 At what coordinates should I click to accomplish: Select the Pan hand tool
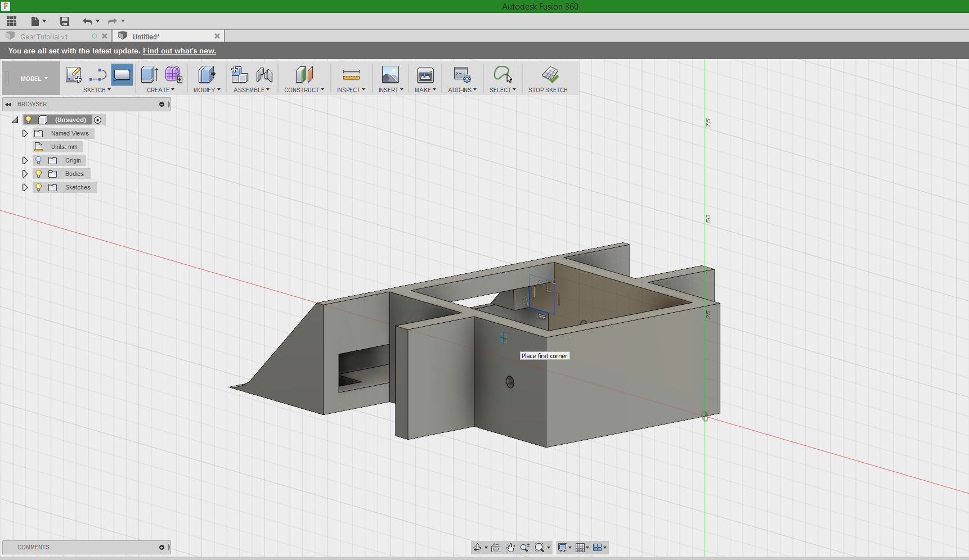[x=510, y=548]
